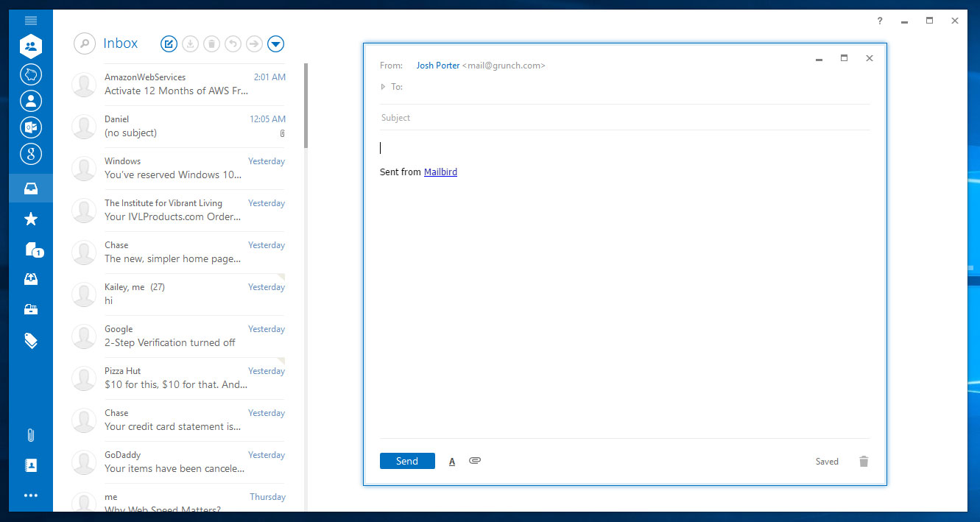The width and height of the screenshot is (980, 522).
Task: Switch to the Google account
Action: (31, 154)
